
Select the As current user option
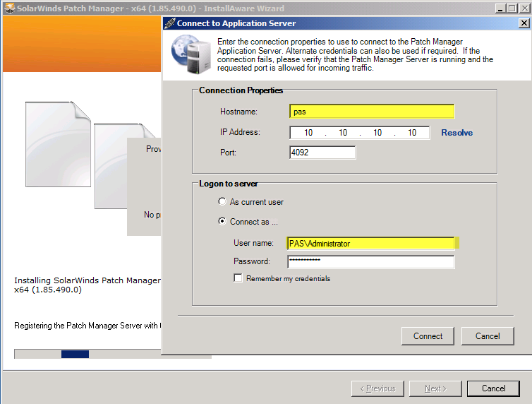pyautogui.click(x=222, y=202)
